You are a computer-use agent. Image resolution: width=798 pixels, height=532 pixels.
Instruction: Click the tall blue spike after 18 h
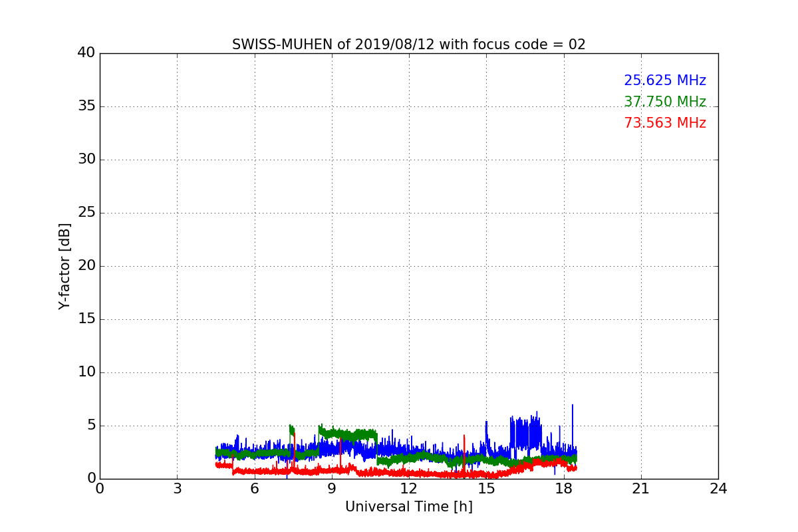(572, 426)
